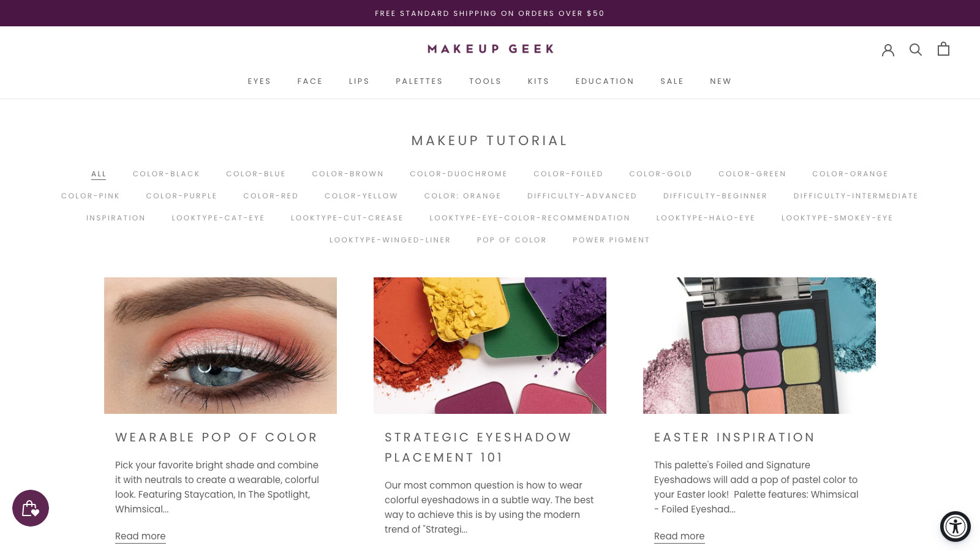The width and height of the screenshot is (980, 551).
Task: Filter by Difficulty-Beginner tag
Action: [x=715, y=196]
